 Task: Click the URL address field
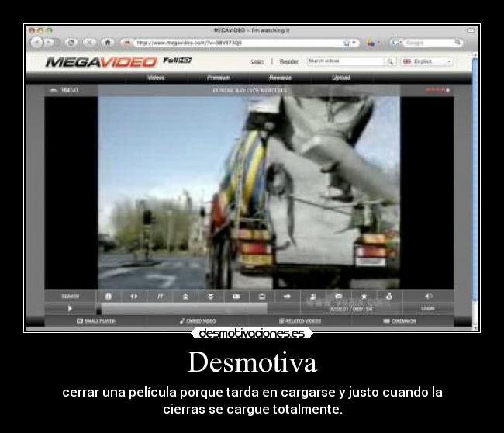240,43
